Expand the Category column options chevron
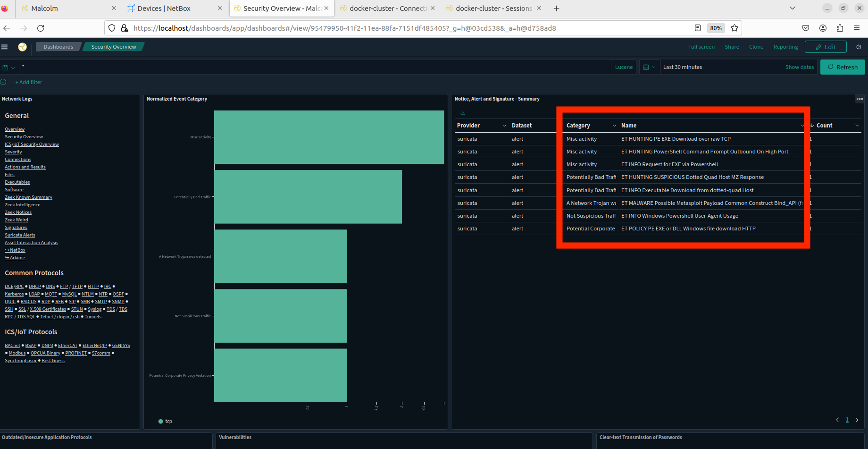Screen dimensions: 868x449 tap(614, 126)
